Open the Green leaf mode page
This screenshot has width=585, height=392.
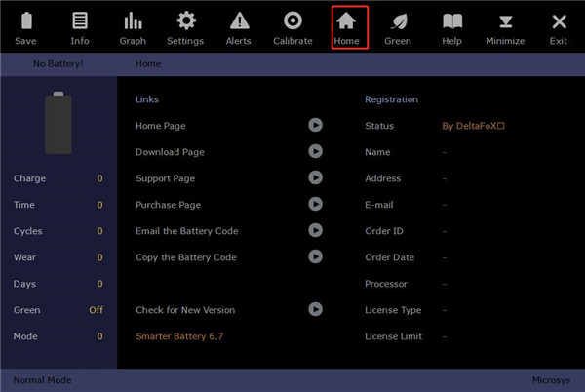tap(398, 27)
